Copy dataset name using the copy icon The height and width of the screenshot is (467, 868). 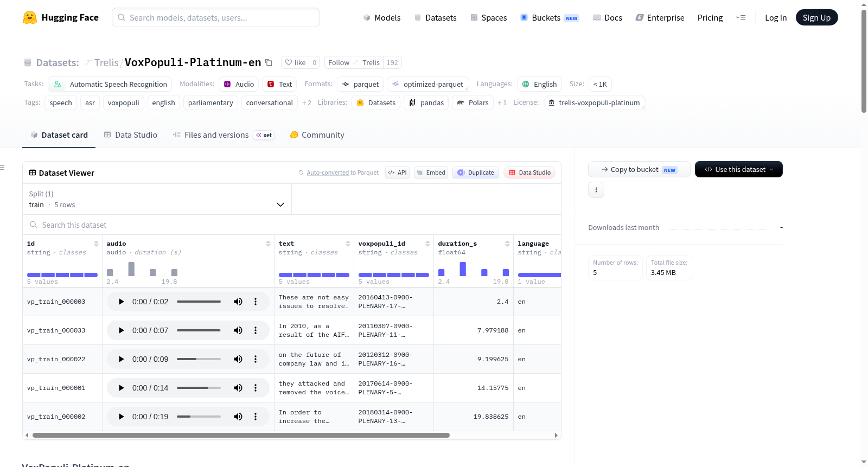click(269, 62)
